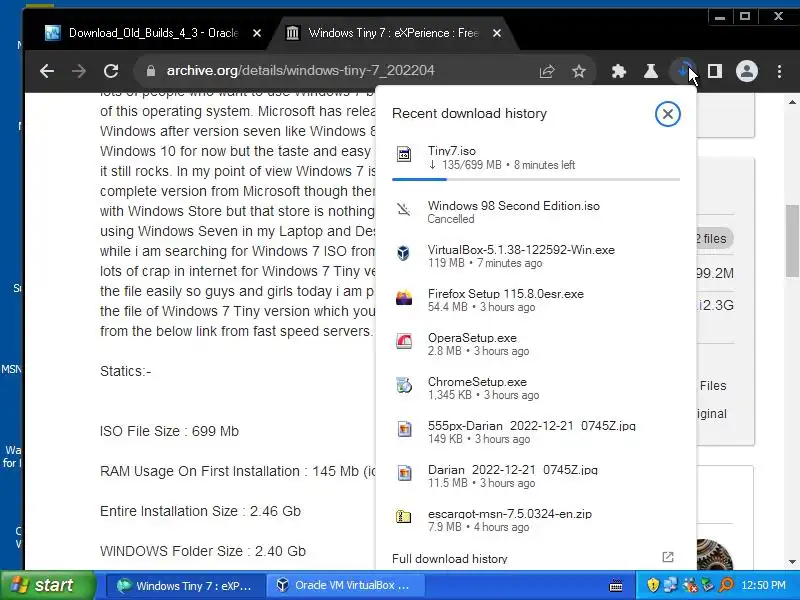This screenshot has width=800, height=600.
Task: Click the escargot-msn zip file icon
Action: [x=404, y=517]
